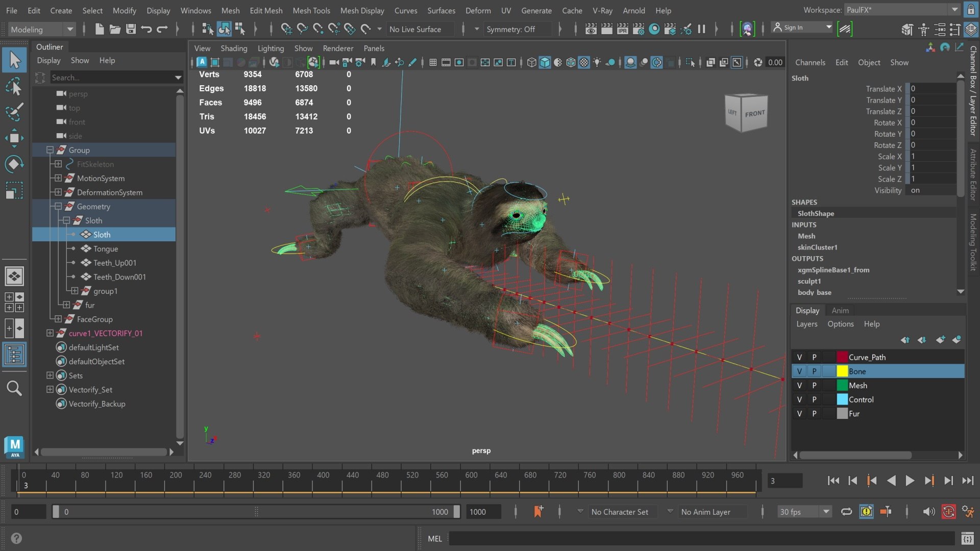Open the Mesh Tools menu
This screenshot has width=980, height=551.
tap(311, 10)
